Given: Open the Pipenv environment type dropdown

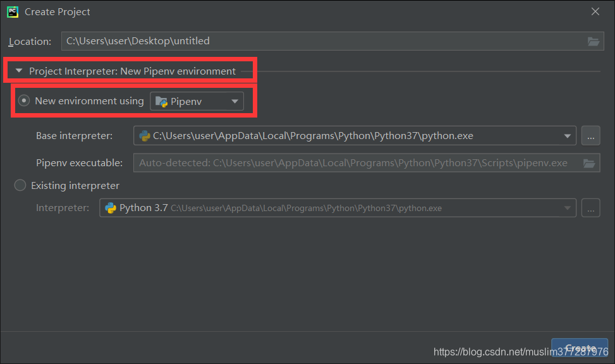Looking at the screenshot, I should coord(197,101).
